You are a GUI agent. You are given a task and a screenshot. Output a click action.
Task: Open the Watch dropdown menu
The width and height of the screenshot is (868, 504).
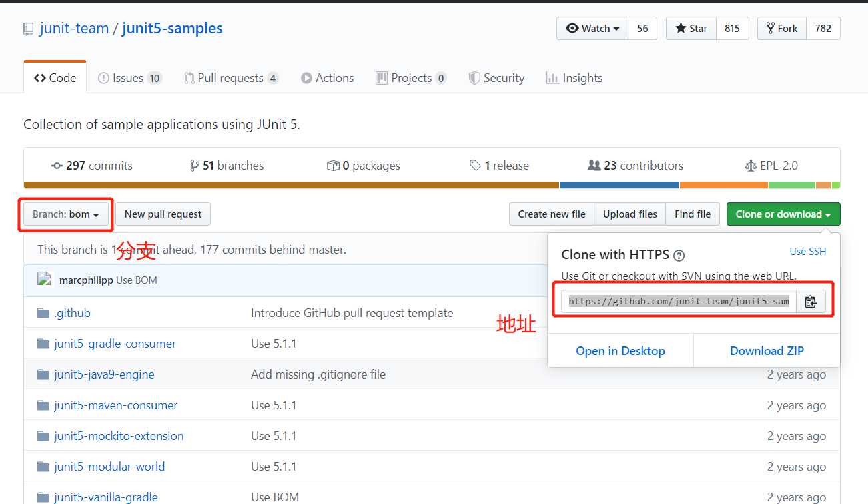pos(592,29)
